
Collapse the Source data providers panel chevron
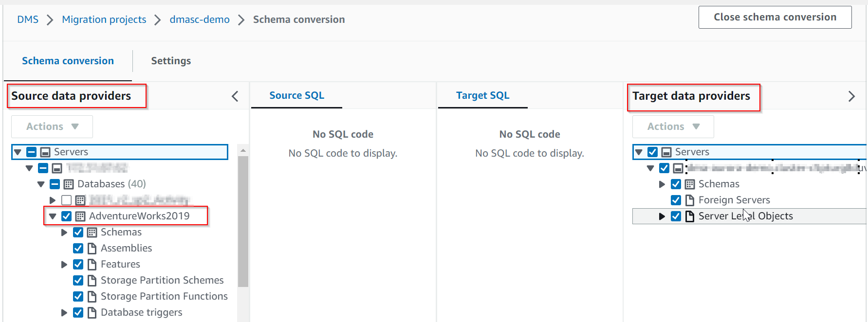[235, 96]
